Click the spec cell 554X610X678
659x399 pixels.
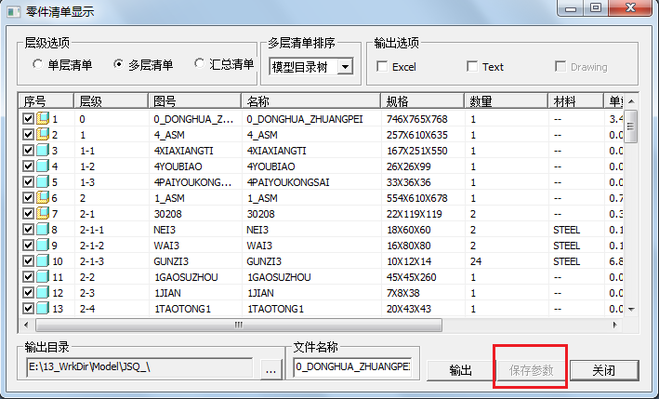[x=417, y=198]
